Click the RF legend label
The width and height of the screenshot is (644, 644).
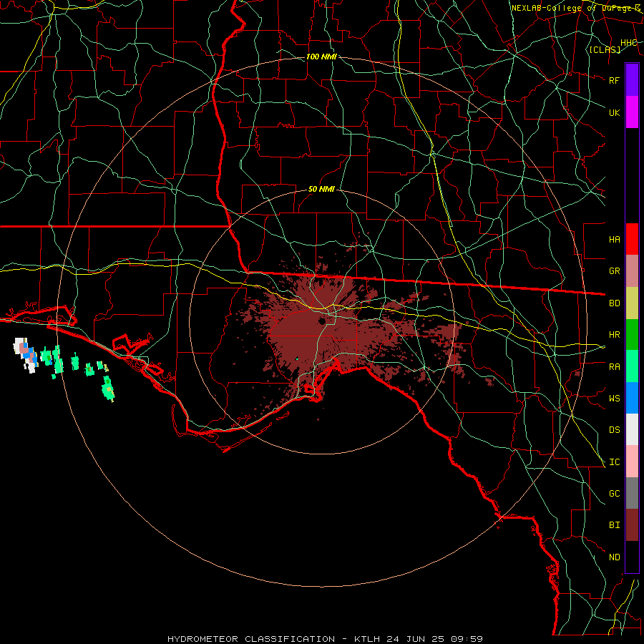pos(614,80)
